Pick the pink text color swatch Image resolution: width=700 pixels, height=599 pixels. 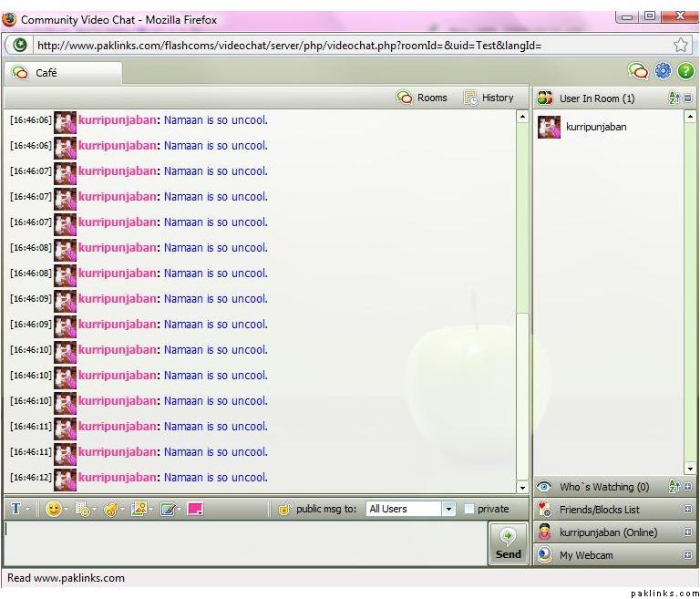195,509
